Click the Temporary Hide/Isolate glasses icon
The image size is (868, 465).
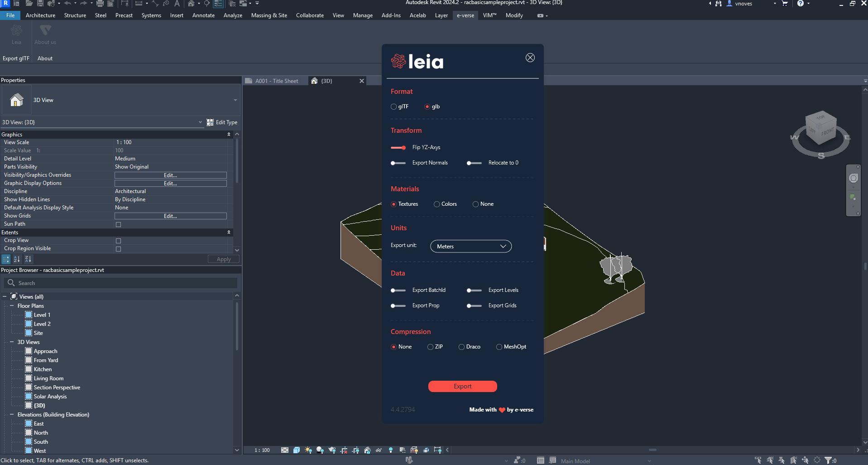pyautogui.click(x=379, y=450)
